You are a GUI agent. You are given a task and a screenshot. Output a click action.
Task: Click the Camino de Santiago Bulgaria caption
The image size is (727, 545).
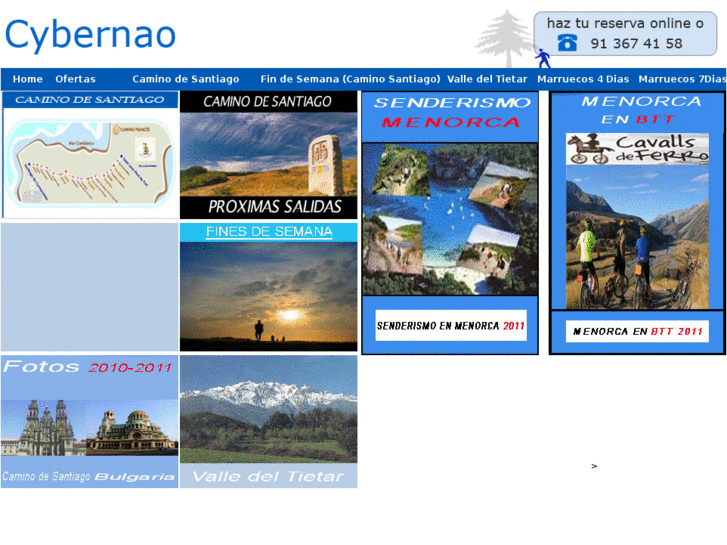click(x=89, y=476)
